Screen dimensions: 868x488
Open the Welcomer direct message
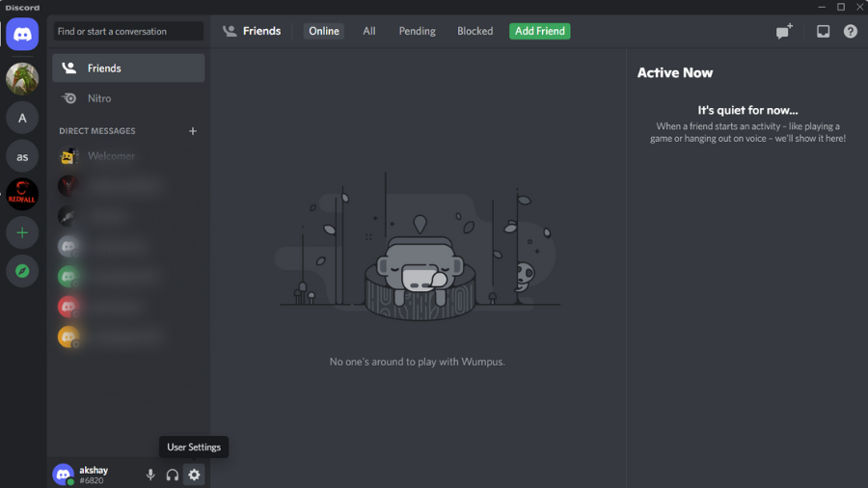tap(111, 156)
